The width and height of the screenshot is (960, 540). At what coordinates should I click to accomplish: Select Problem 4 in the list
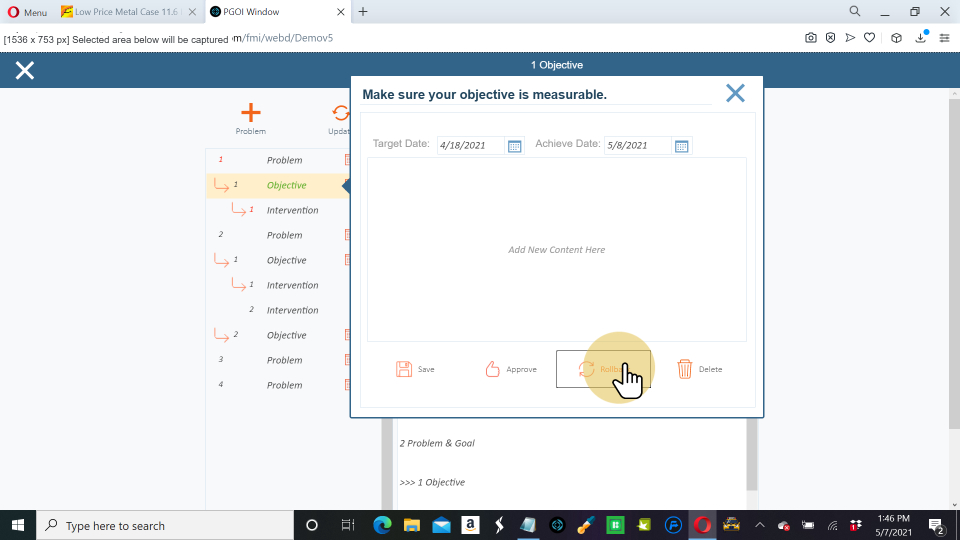point(284,385)
